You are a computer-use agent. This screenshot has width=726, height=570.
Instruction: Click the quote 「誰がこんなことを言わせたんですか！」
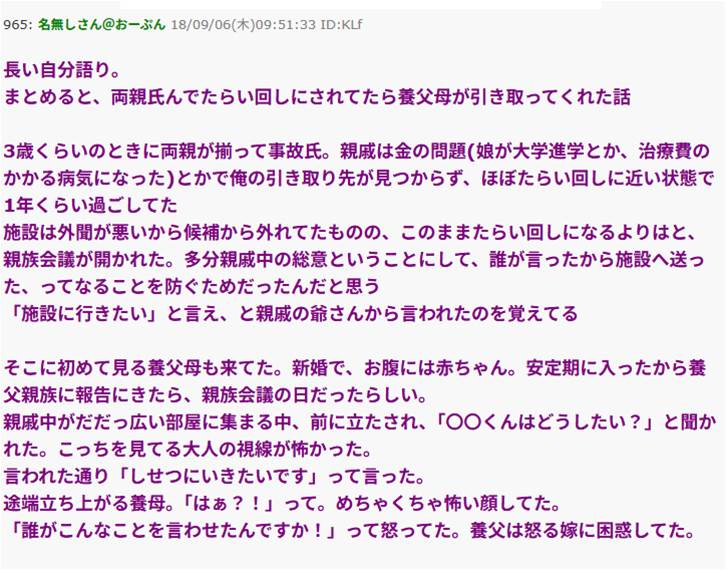174,531
